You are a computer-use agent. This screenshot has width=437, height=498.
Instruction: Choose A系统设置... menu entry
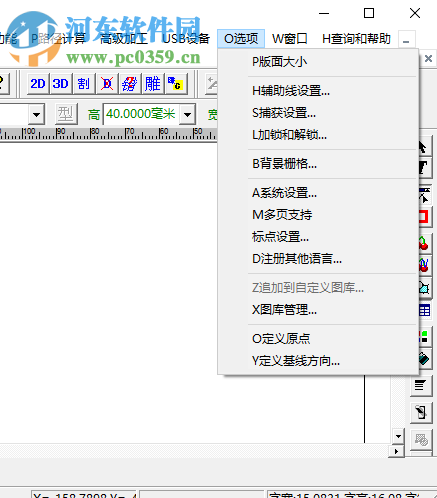pos(318,193)
